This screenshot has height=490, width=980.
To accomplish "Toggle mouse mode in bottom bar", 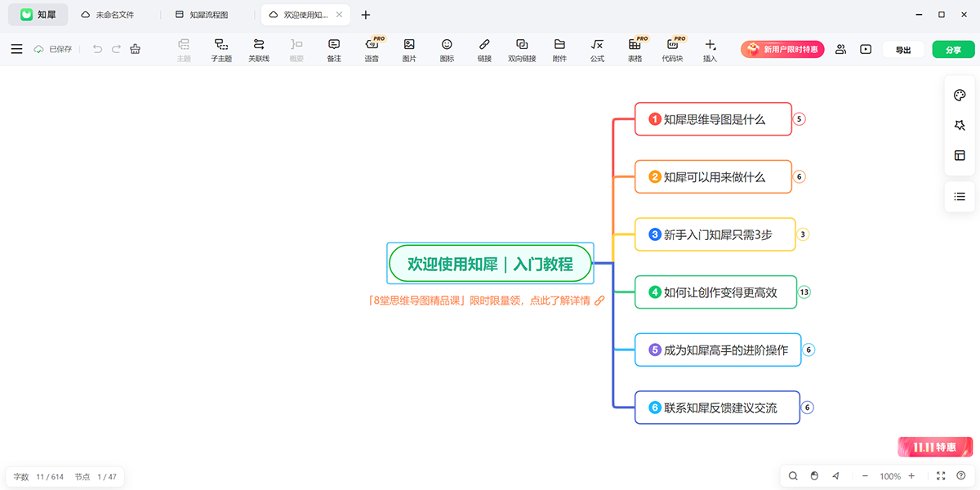I will click(814, 476).
